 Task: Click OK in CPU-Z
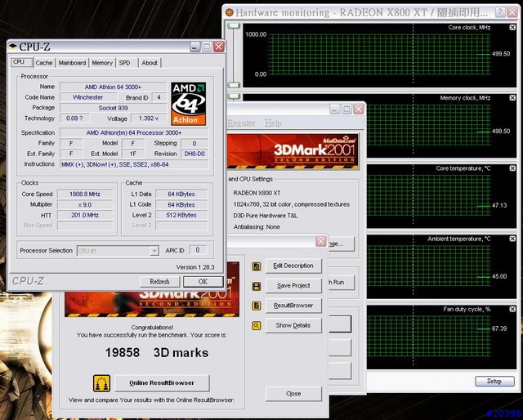(203, 282)
